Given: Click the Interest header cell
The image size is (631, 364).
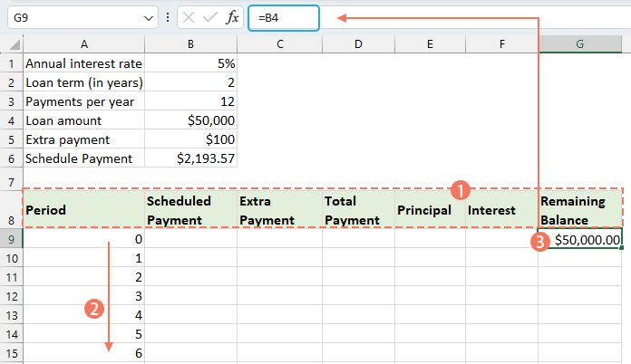Looking at the screenshot, I should (x=500, y=209).
